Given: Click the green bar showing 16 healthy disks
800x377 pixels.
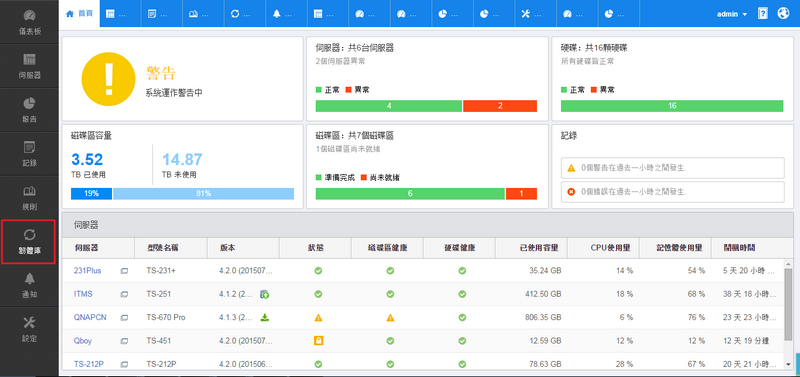Looking at the screenshot, I should tap(672, 106).
